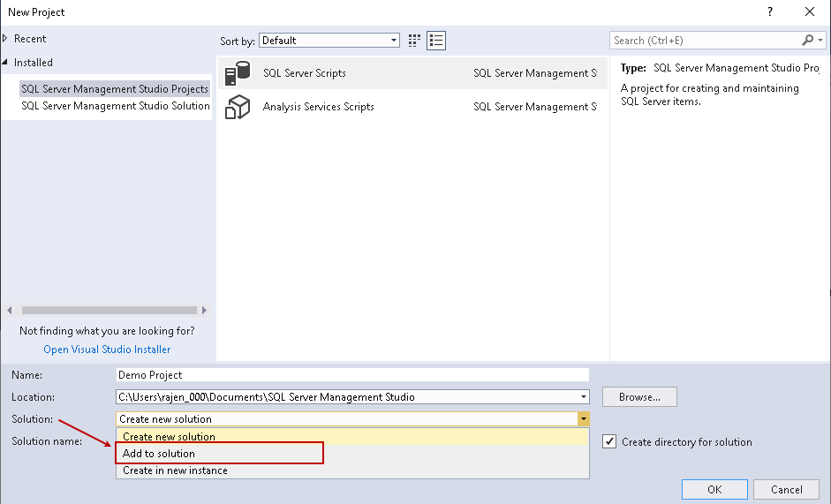This screenshot has width=831, height=504.
Task: Switch to medium icons list view
Action: point(435,41)
